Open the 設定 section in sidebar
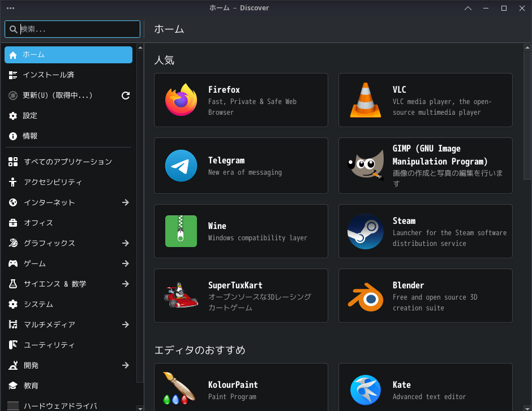 [68, 115]
